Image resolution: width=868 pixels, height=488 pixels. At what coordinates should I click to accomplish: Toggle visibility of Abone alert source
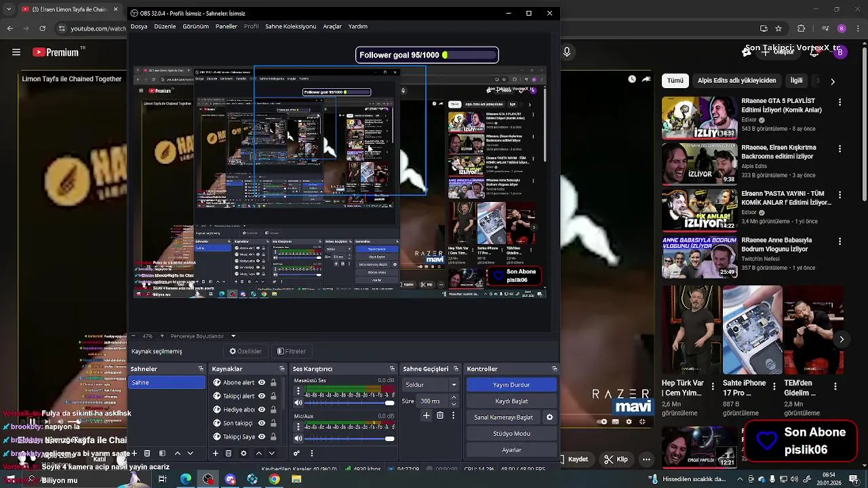(262, 382)
